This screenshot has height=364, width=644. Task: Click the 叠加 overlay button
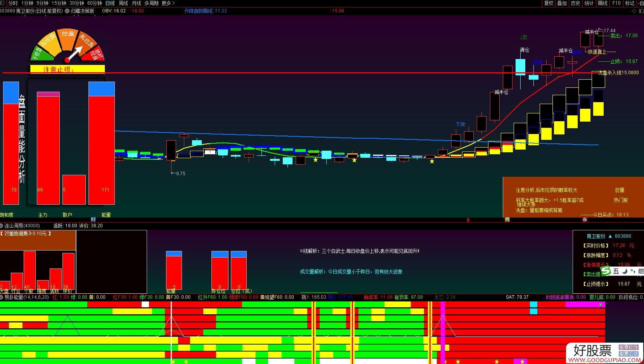point(562,3)
